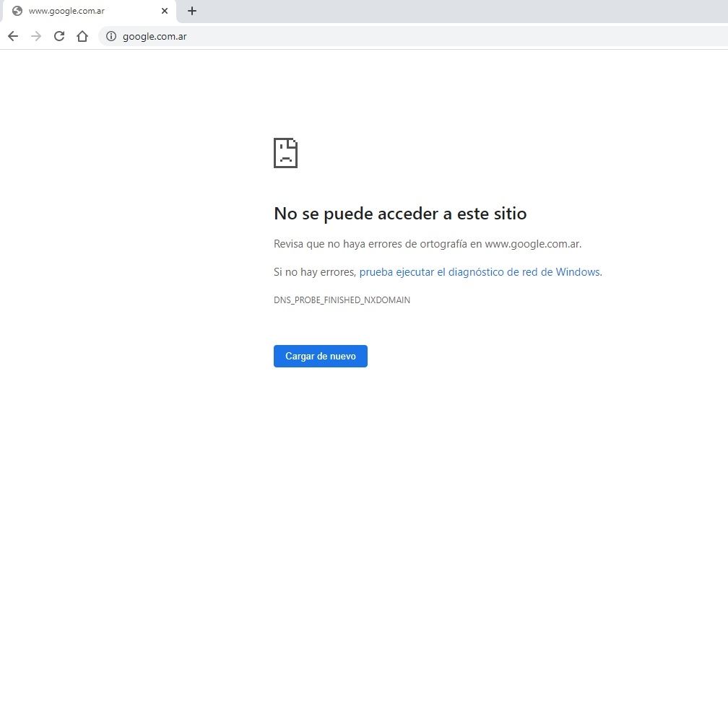Close the www.google.com.ar tab

tap(165, 11)
